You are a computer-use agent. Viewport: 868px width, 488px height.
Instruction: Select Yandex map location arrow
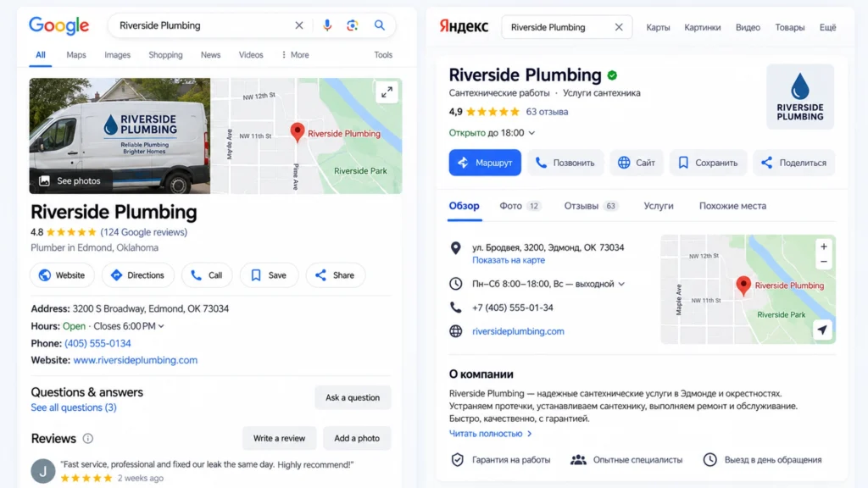coord(822,330)
